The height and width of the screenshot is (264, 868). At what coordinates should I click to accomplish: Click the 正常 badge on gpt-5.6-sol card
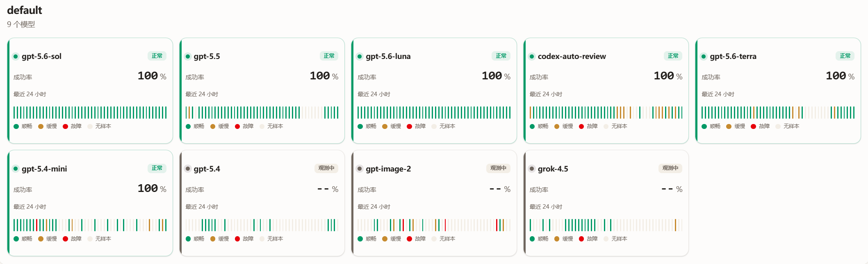pyautogui.click(x=157, y=56)
